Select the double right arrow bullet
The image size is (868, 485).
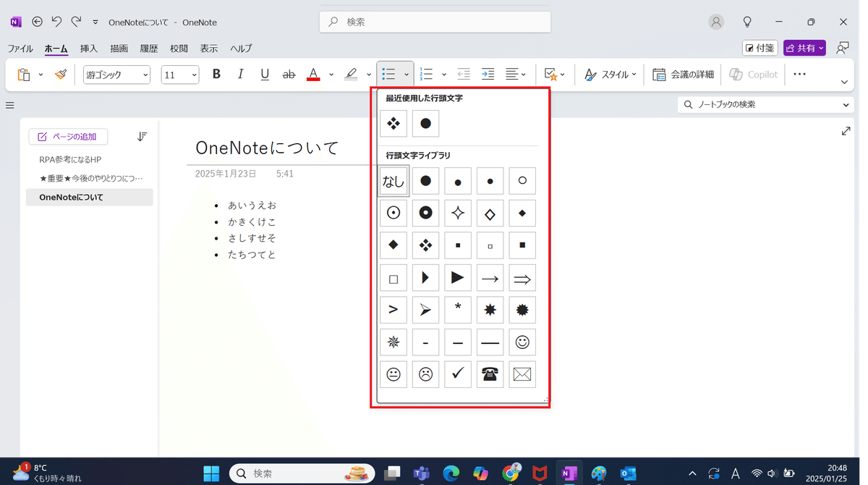click(x=522, y=278)
